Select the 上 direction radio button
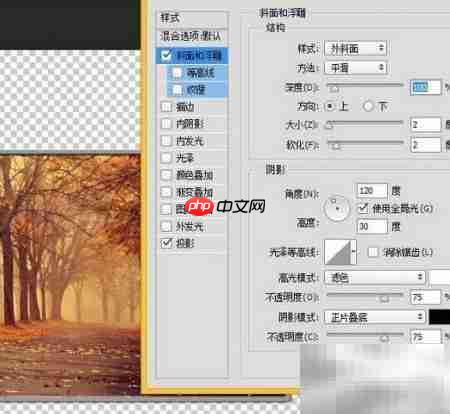 [330, 107]
